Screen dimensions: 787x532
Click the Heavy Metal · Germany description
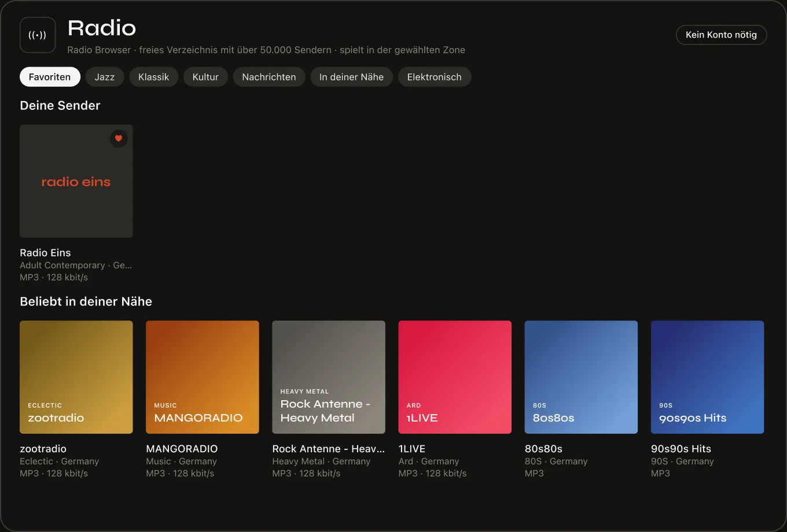click(x=321, y=461)
